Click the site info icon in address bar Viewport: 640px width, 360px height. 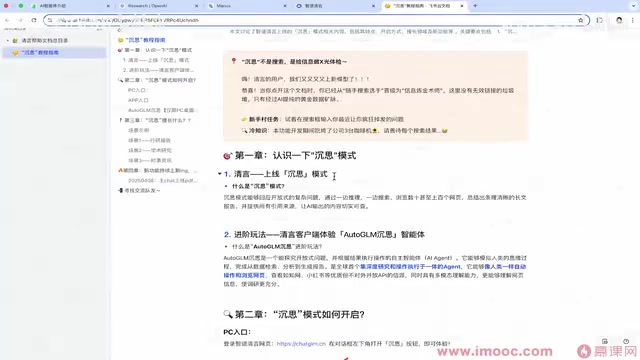50,20
